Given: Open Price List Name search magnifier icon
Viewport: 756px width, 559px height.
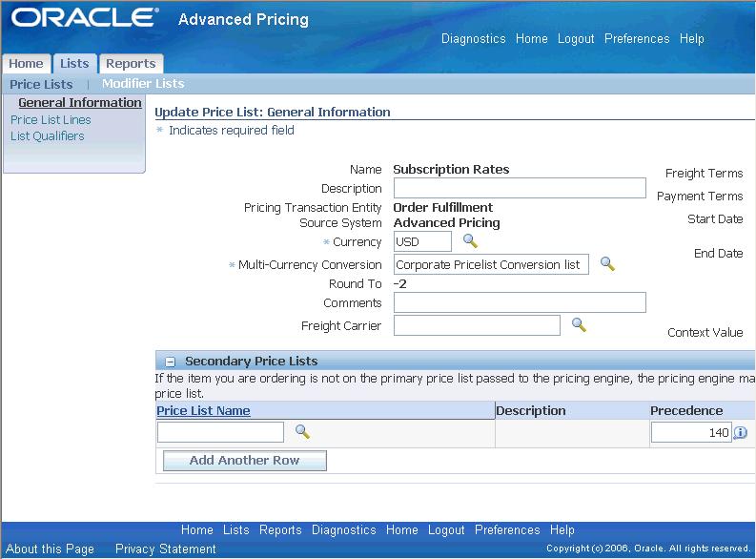Looking at the screenshot, I should (x=302, y=431).
